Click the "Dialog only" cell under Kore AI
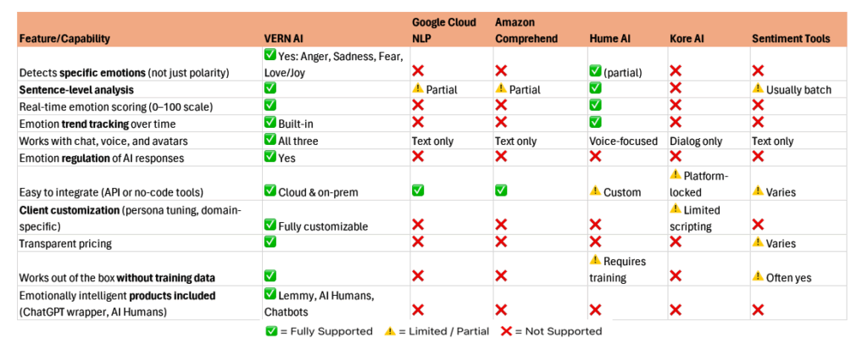The image size is (868, 344). (x=698, y=141)
